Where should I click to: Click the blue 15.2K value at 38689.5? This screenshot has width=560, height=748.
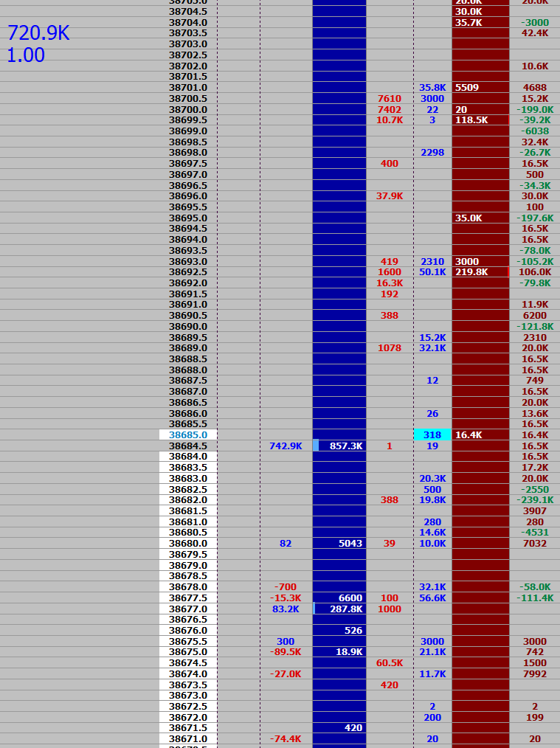[432, 337]
